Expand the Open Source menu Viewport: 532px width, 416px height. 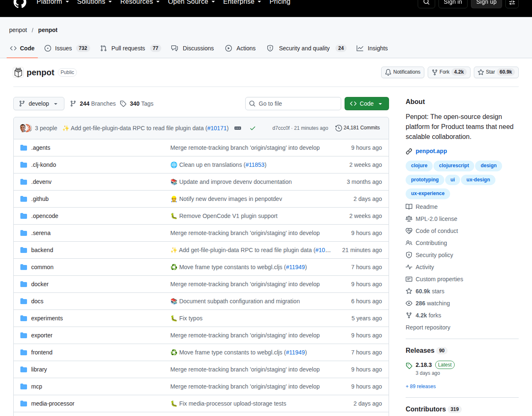[x=191, y=2]
